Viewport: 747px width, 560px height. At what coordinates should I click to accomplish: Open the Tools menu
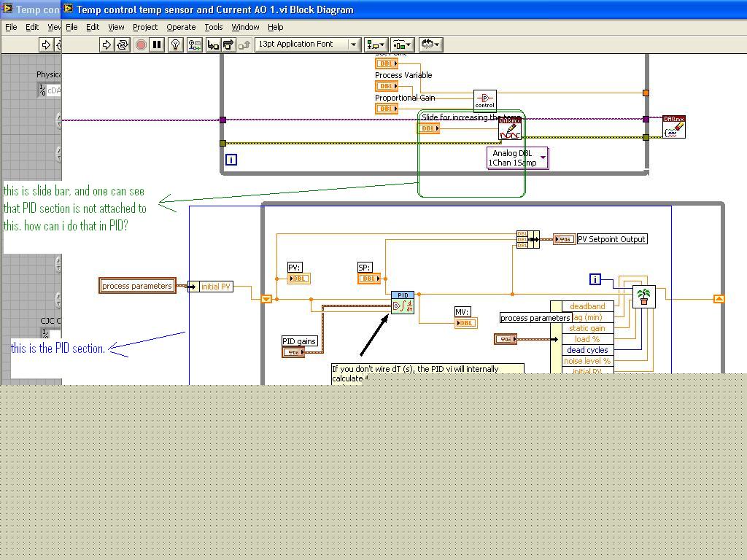[214, 27]
